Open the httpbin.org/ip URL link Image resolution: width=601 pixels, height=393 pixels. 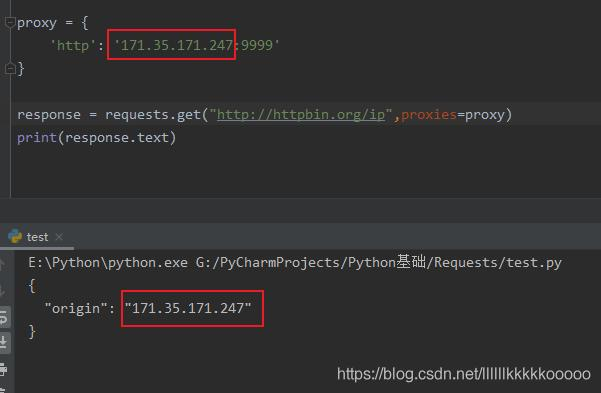coord(301,115)
